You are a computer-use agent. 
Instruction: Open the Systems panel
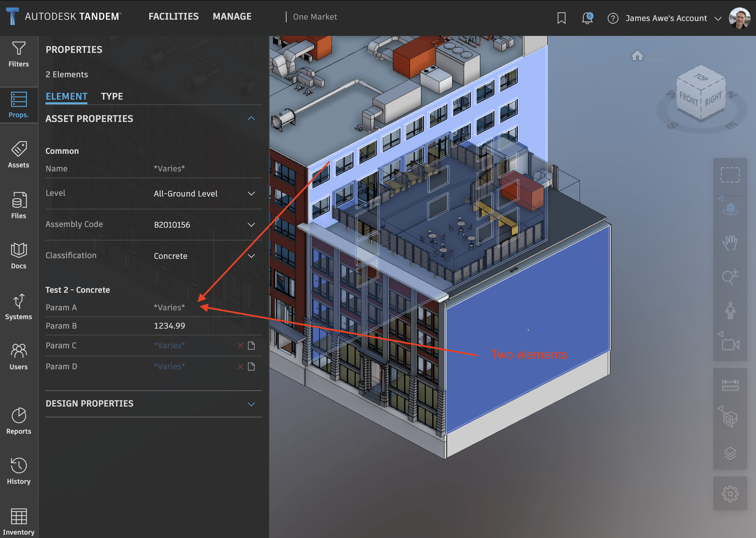[19, 307]
